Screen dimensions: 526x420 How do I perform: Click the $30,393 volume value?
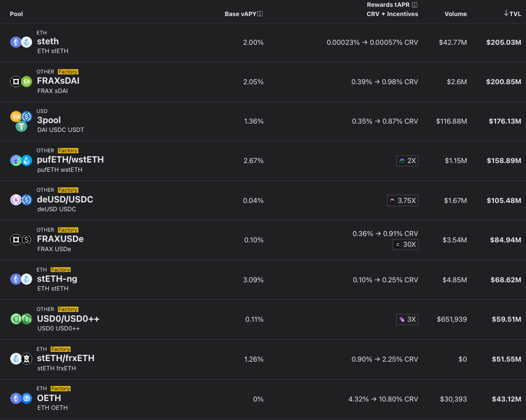tap(453, 399)
